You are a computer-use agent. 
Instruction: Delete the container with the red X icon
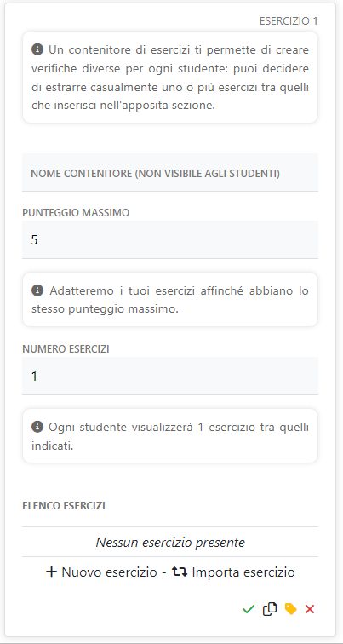click(309, 609)
